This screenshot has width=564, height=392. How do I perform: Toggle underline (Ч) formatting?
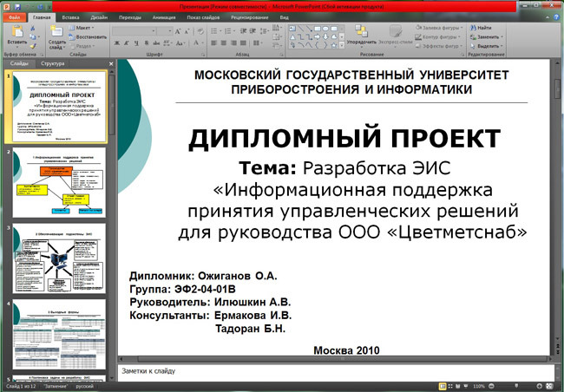pos(136,43)
